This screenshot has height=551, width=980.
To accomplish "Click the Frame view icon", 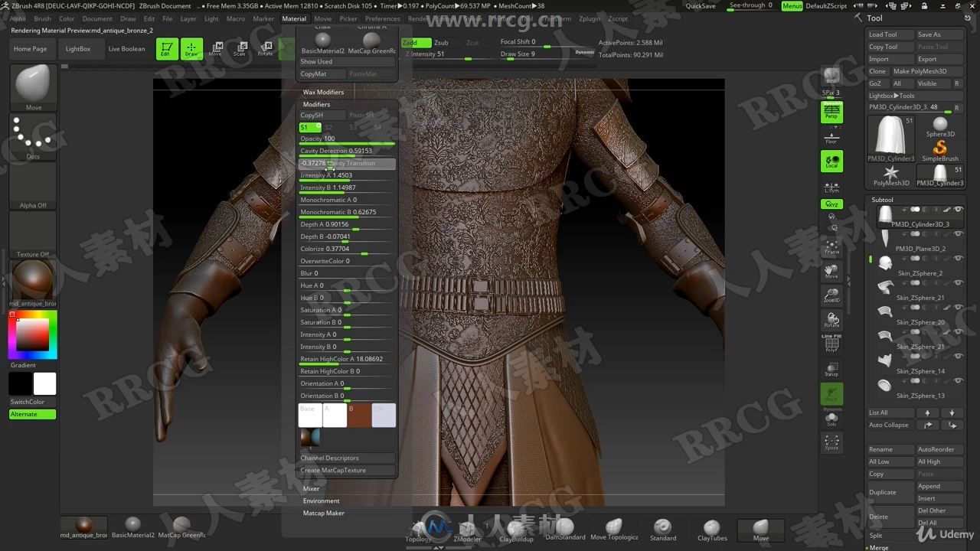I will click(x=831, y=246).
